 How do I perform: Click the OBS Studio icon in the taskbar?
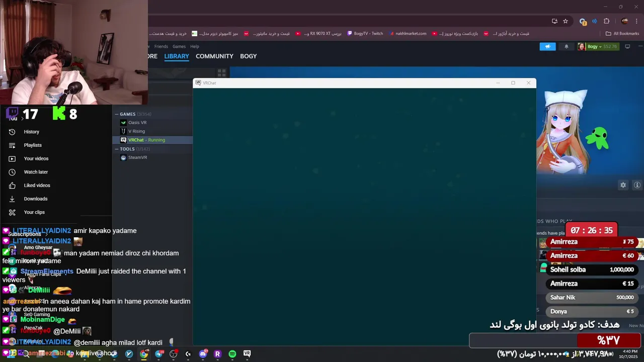point(174,354)
